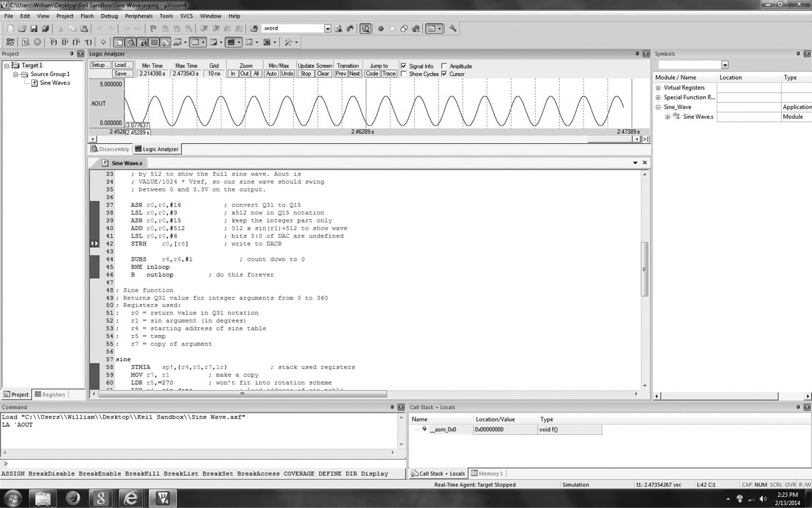Open the Command Window icon
The width and height of the screenshot is (812, 508).
(119, 42)
